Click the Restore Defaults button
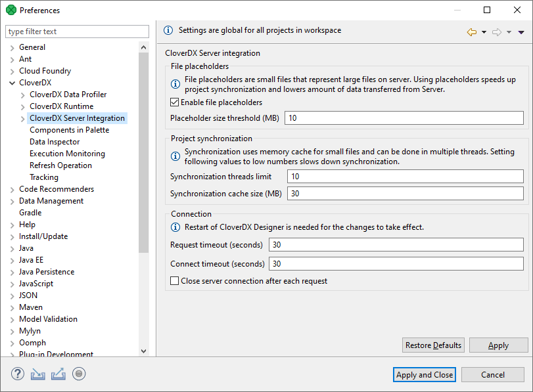Viewport: 533px width, 392px height. coord(433,345)
